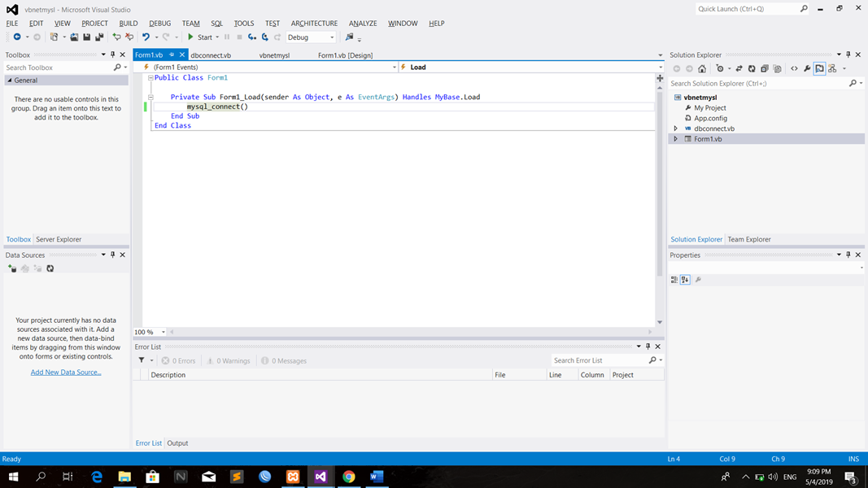Open the editor zoom level dropdown
The image size is (868, 488).
coord(163,332)
